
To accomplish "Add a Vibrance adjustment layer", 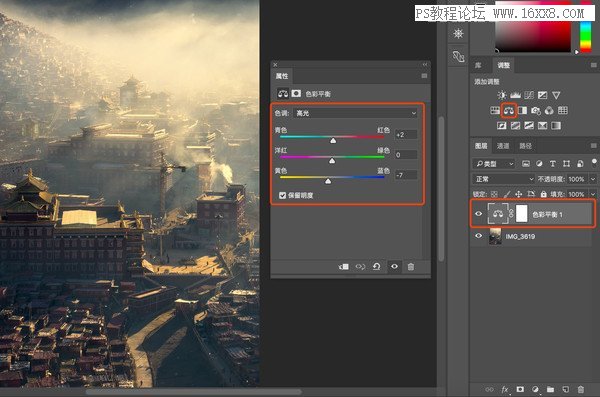I will (x=556, y=95).
